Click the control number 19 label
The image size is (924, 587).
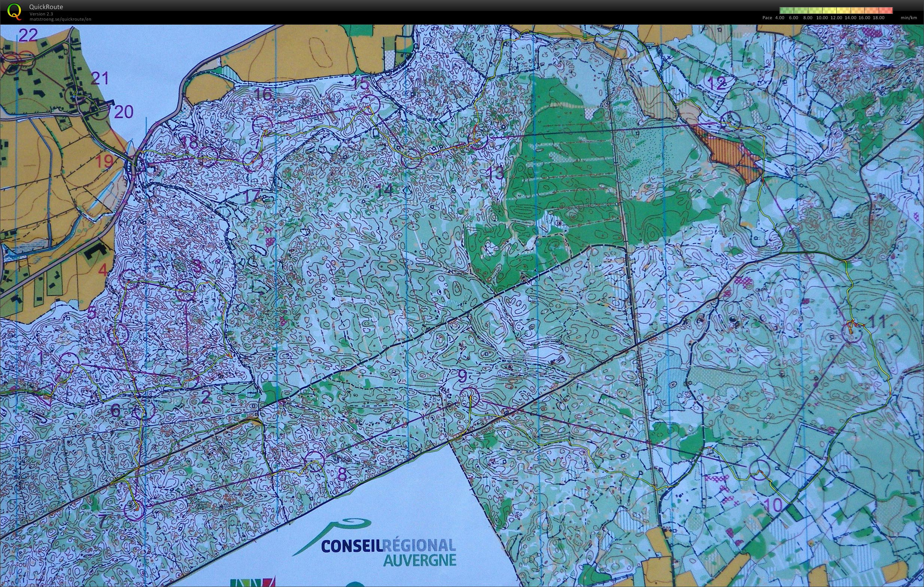[x=104, y=161]
